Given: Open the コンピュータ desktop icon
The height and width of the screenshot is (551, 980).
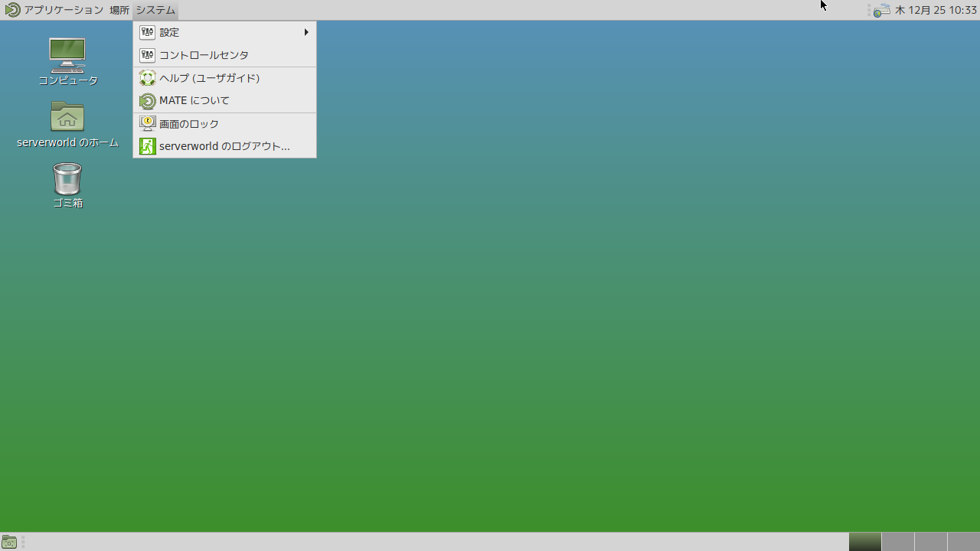Looking at the screenshot, I should click(x=67, y=55).
